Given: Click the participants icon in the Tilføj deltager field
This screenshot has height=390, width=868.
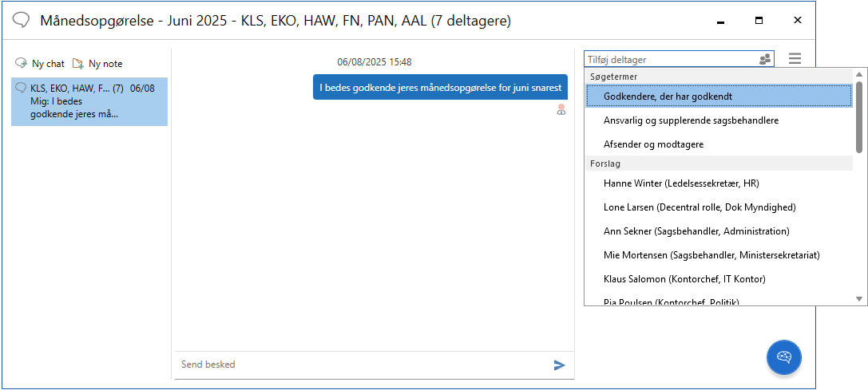Looking at the screenshot, I should click(765, 59).
